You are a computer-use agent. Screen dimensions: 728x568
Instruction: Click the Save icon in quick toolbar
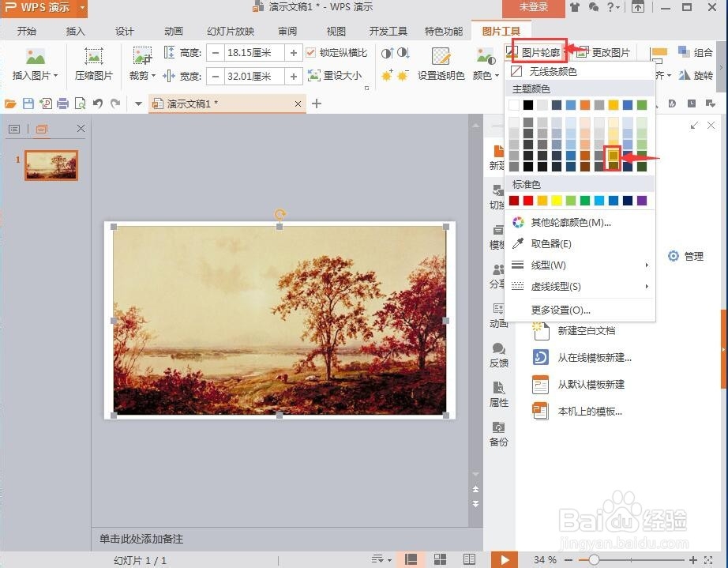tap(28, 103)
